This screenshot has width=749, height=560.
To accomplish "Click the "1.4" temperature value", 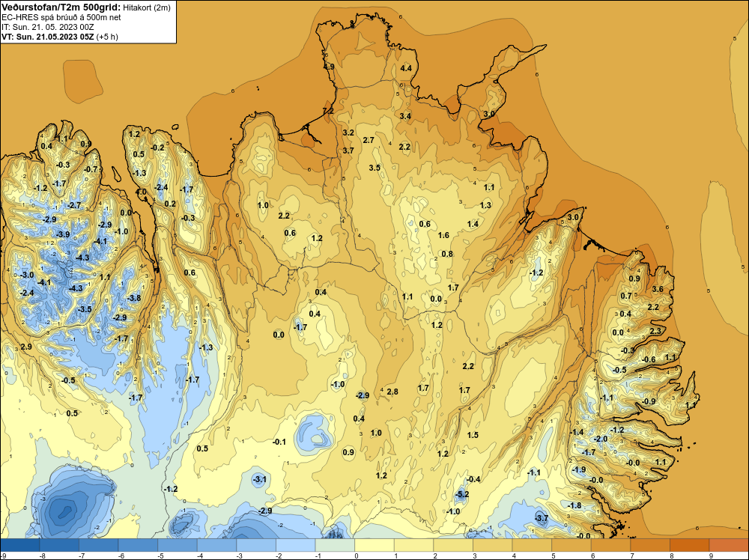I will [x=473, y=224].
